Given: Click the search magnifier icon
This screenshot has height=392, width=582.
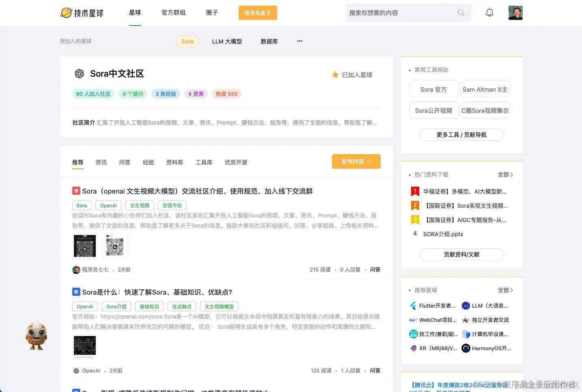Looking at the screenshot, I should click(x=461, y=13).
